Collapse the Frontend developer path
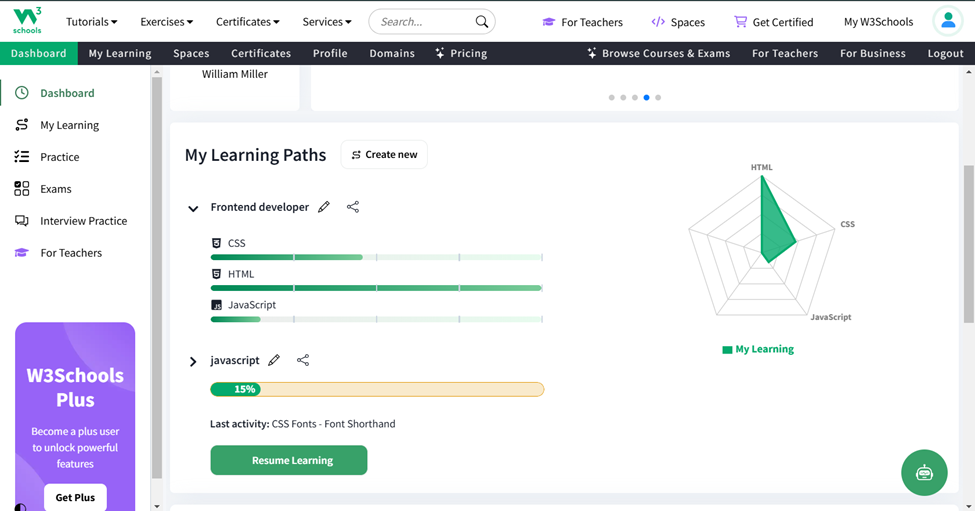This screenshot has height=511, width=975. [x=193, y=208]
